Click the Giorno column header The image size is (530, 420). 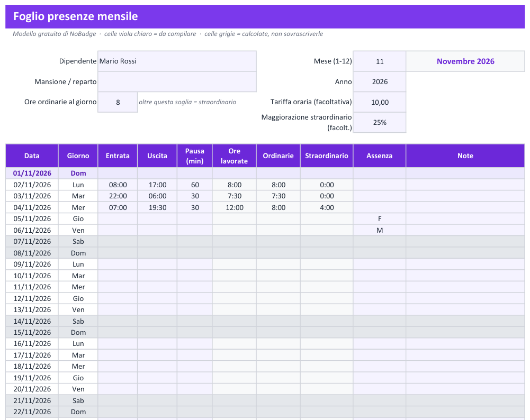(78, 156)
